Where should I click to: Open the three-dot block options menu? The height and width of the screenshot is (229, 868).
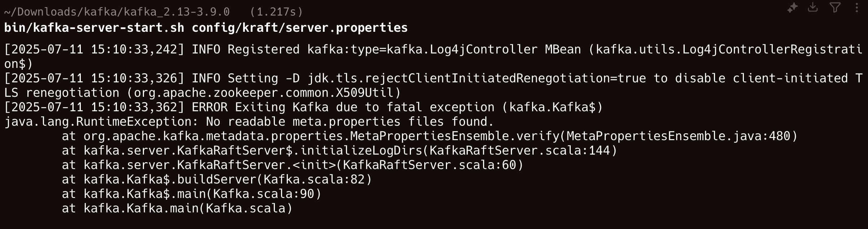click(x=856, y=8)
